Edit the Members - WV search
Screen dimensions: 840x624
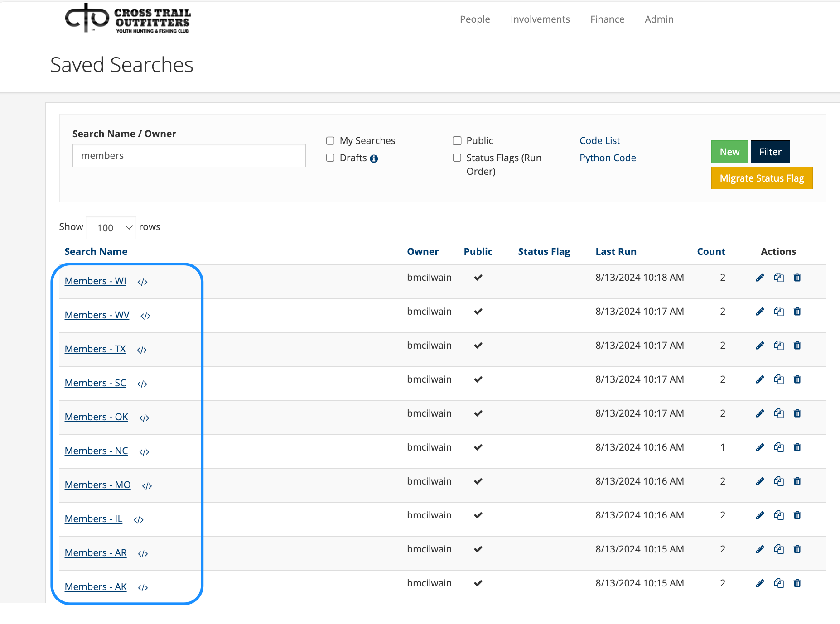[x=760, y=312]
